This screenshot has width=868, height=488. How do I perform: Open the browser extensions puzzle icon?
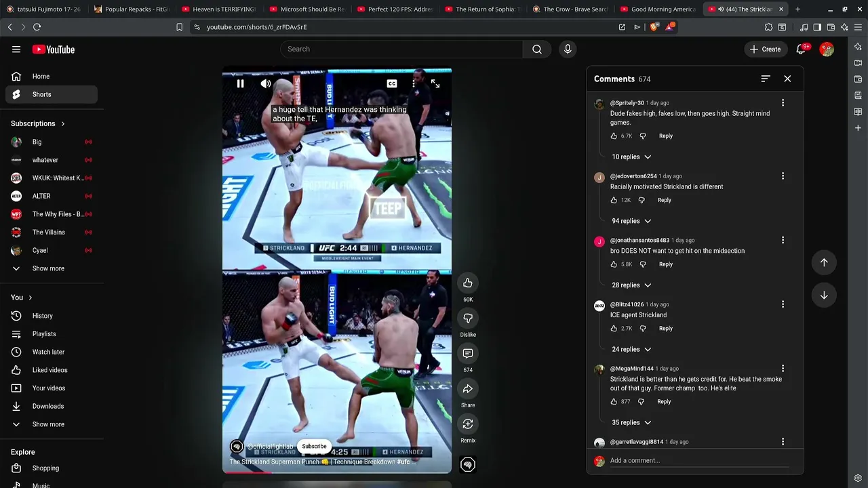tap(768, 27)
